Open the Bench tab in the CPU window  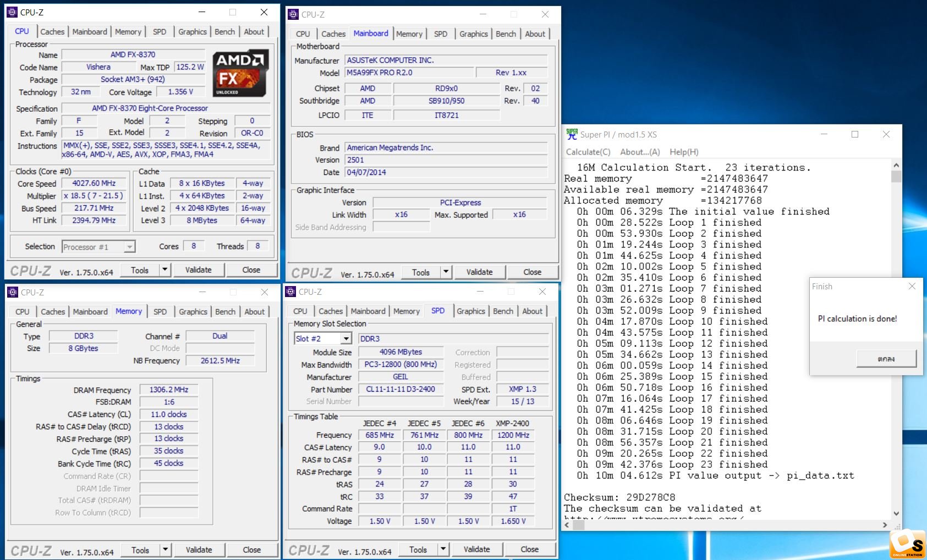coord(224,32)
